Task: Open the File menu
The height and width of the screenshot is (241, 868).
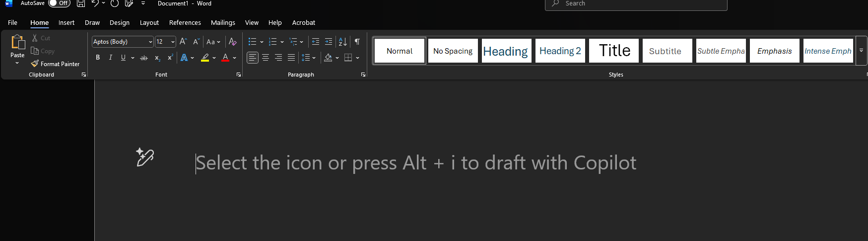Action: pos(13,22)
